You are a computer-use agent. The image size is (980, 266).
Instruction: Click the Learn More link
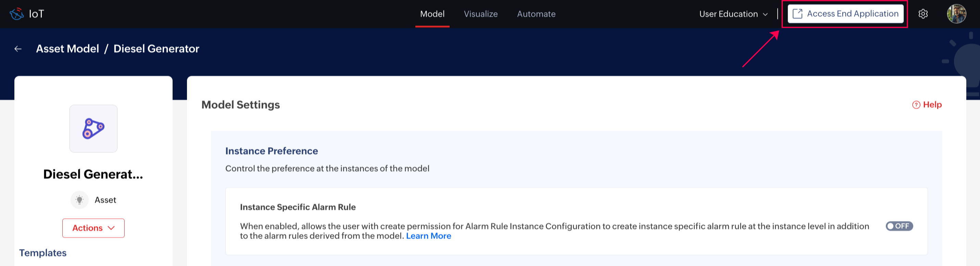[x=428, y=236]
